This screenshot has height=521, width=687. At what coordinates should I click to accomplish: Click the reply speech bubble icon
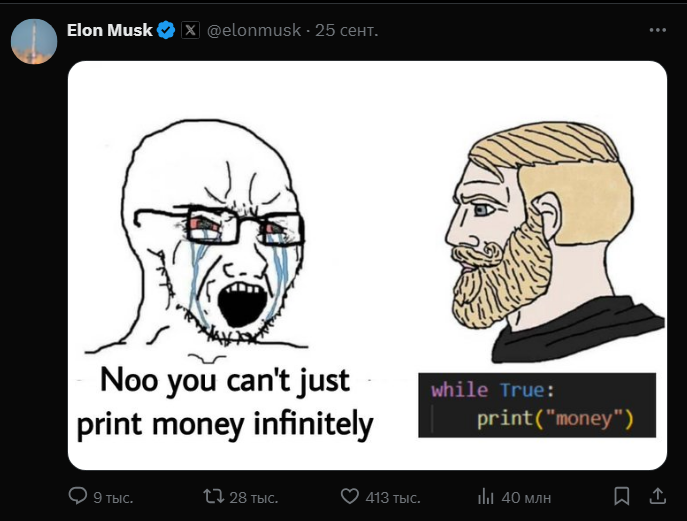[77, 496]
